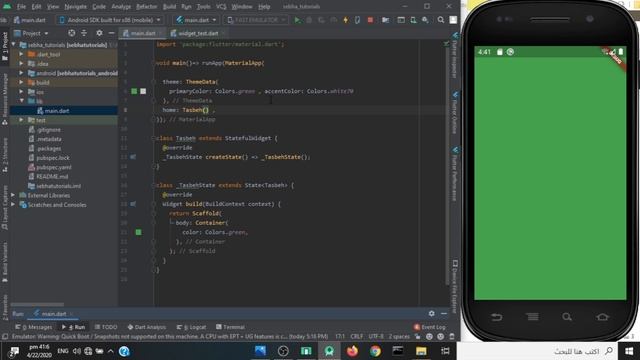Open the Logcat tool window
This screenshot has height=360, width=640.
click(x=191, y=327)
